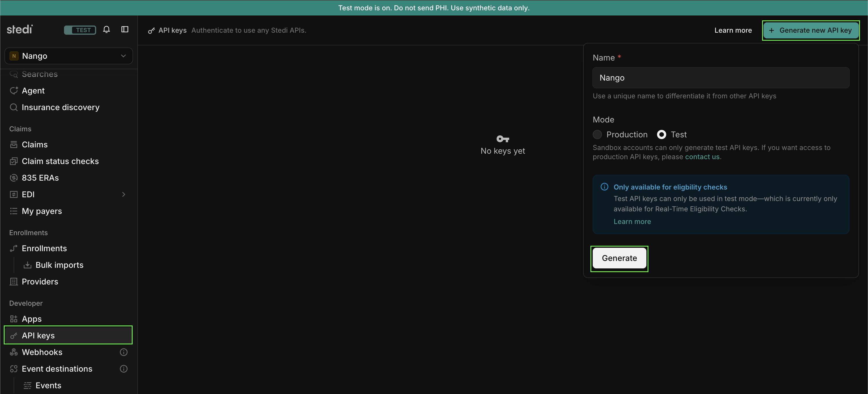Screen dimensions: 868x394
Task: Click the Enrollments route icon
Action: coord(14,249)
